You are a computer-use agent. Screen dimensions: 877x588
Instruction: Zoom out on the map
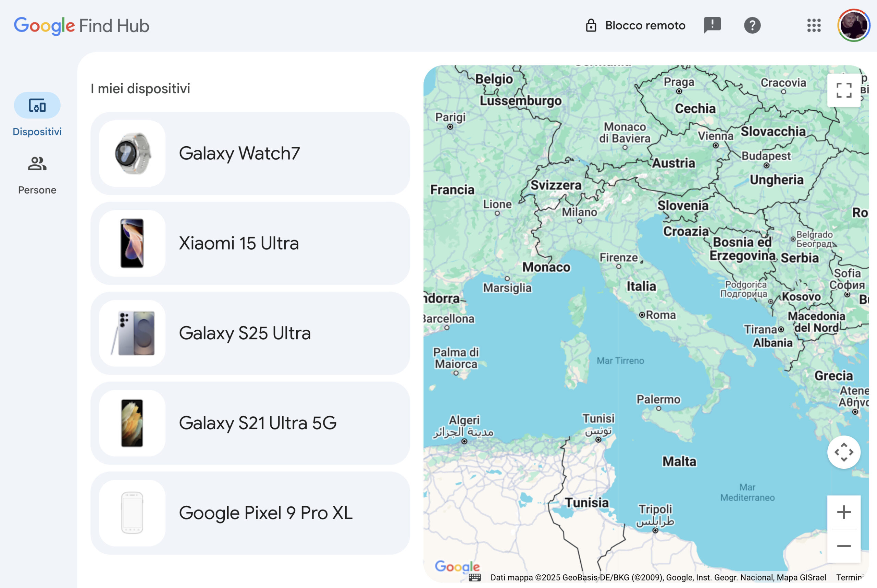pyautogui.click(x=844, y=546)
